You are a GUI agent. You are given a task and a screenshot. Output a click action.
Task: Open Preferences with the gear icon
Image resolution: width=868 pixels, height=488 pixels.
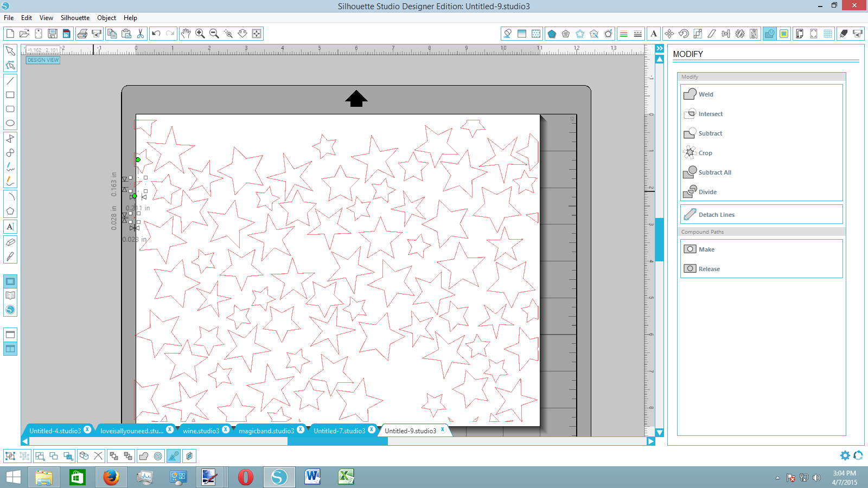coord(845,455)
